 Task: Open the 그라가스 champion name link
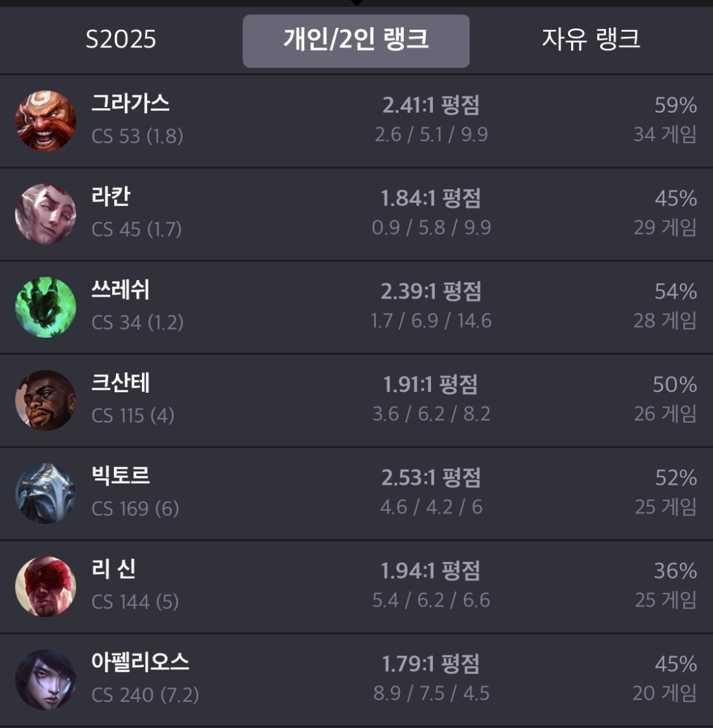[x=130, y=103]
